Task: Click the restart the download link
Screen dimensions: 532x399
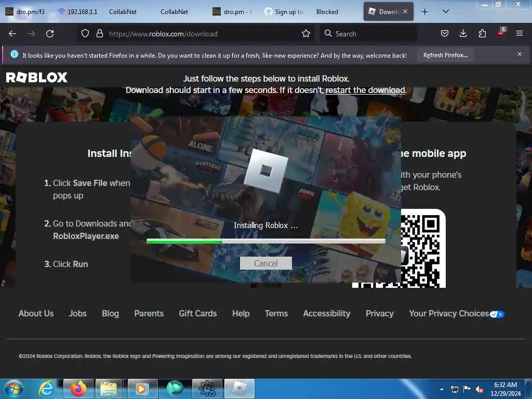Action: click(365, 90)
